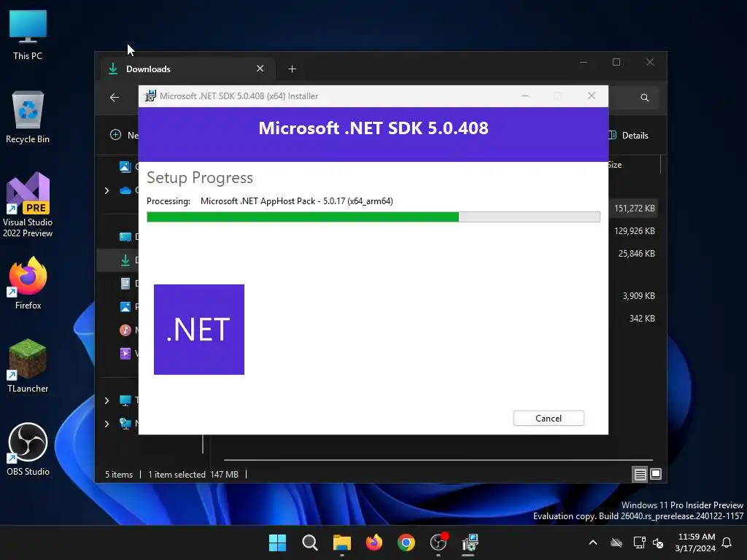Select the Downloads tab in File Explorer

click(x=187, y=69)
